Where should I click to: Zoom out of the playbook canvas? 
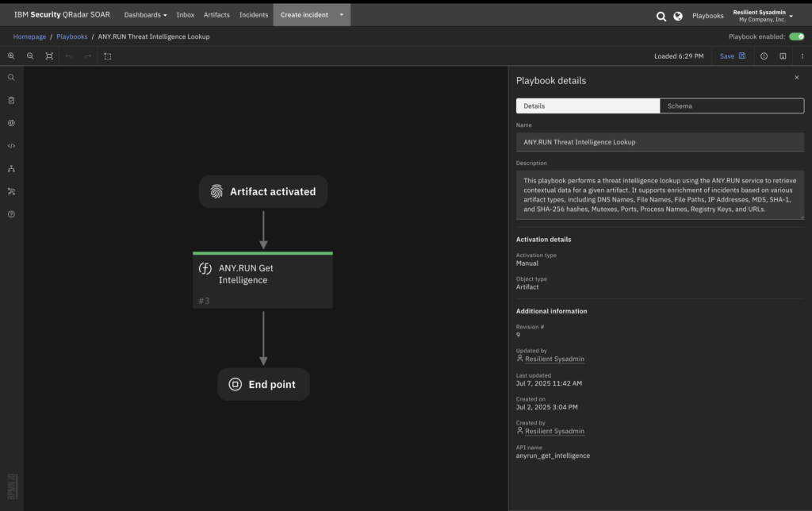pyautogui.click(x=30, y=56)
